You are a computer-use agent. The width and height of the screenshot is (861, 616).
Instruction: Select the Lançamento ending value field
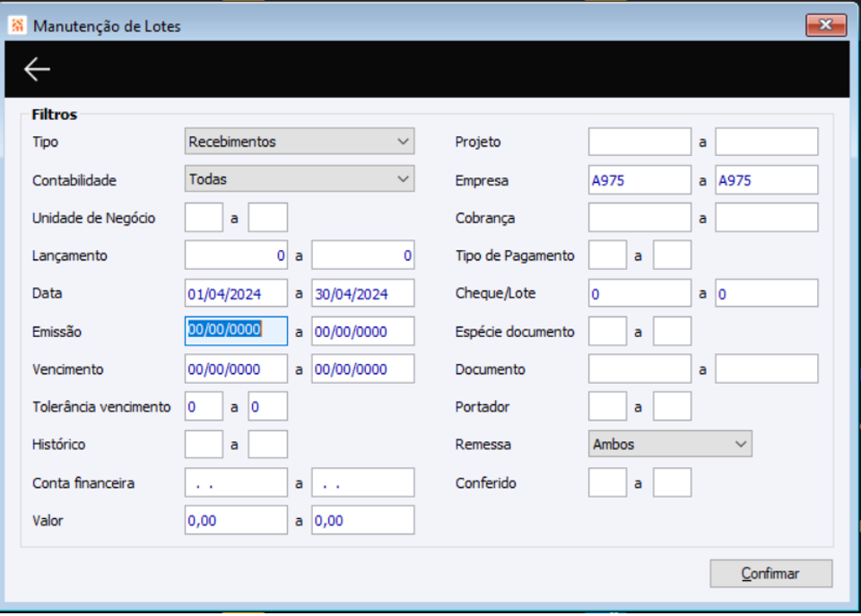click(363, 255)
